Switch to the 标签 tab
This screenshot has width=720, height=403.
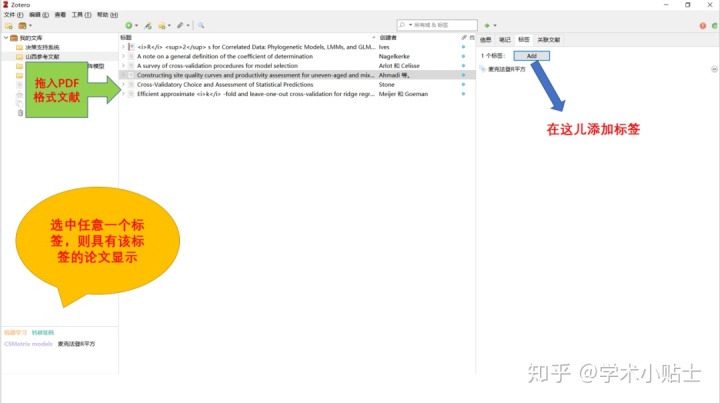click(x=523, y=40)
